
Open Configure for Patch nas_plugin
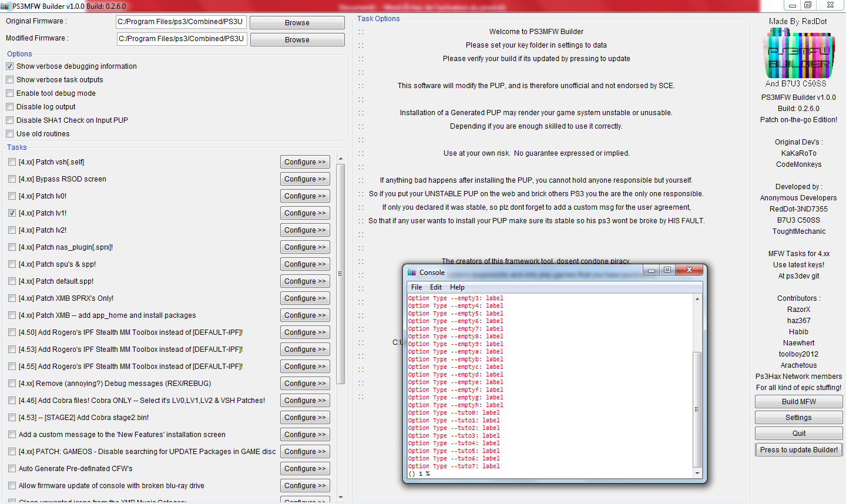click(305, 247)
